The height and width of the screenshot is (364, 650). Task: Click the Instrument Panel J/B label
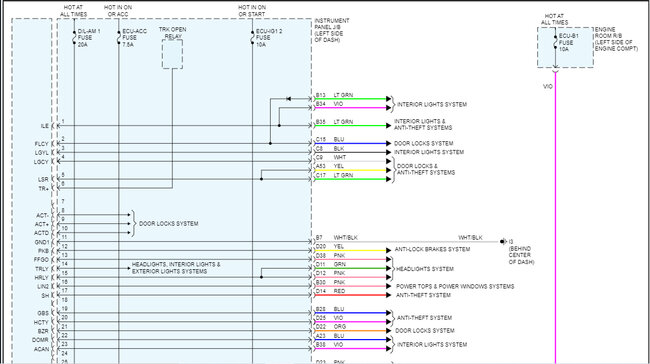(332, 30)
